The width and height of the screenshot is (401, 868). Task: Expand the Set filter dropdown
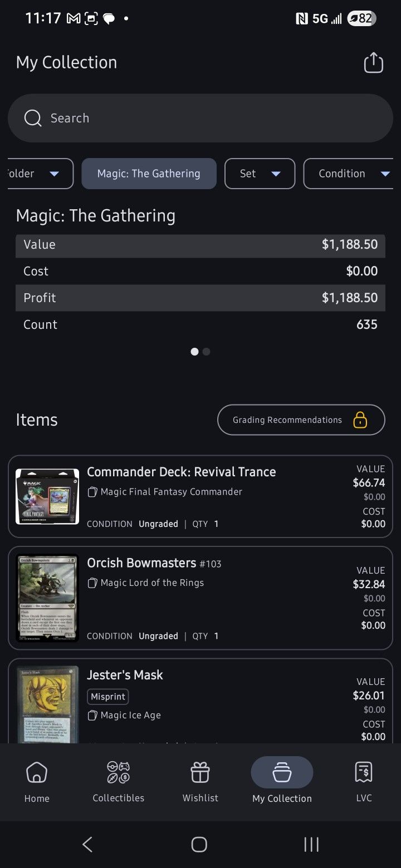(260, 174)
